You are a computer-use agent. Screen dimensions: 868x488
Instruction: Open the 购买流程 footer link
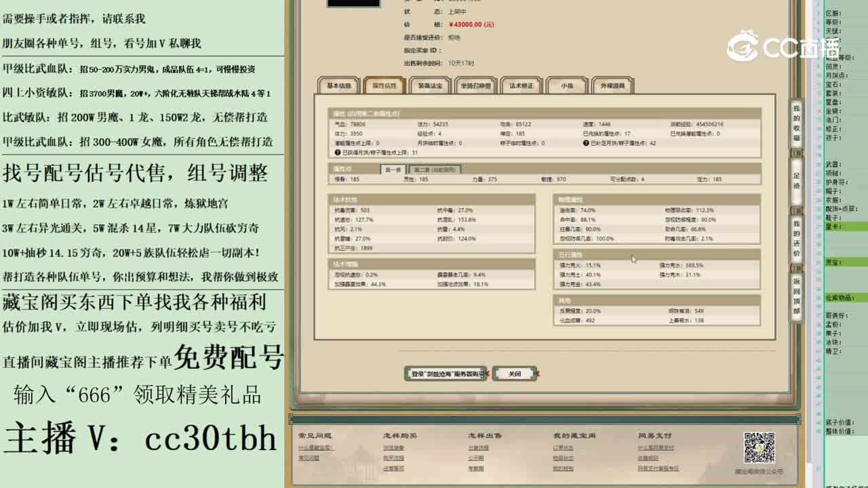[x=393, y=458]
